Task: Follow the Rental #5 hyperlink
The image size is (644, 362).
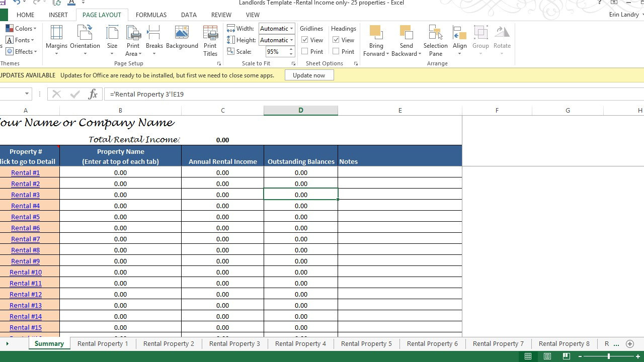Action: click(x=25, y=217)
